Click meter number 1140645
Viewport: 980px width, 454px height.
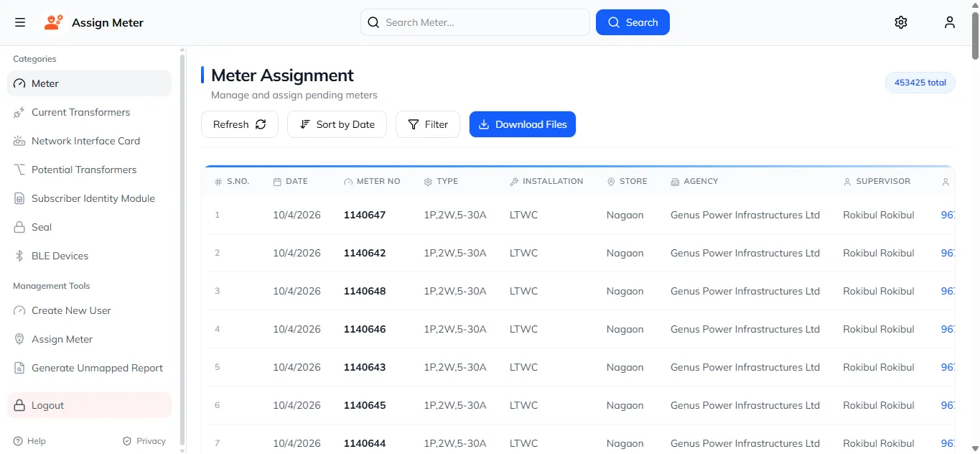click(365, 405)
